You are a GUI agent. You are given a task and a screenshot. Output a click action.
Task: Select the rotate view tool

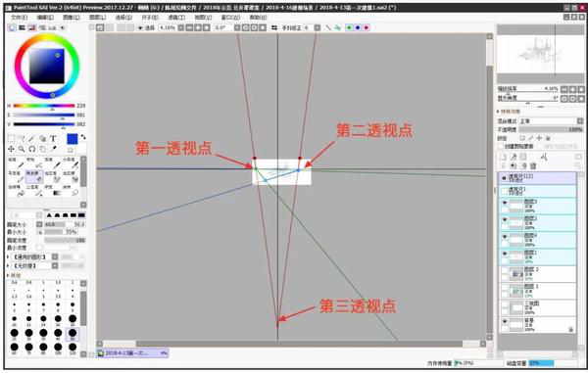(x=32, y=149)
